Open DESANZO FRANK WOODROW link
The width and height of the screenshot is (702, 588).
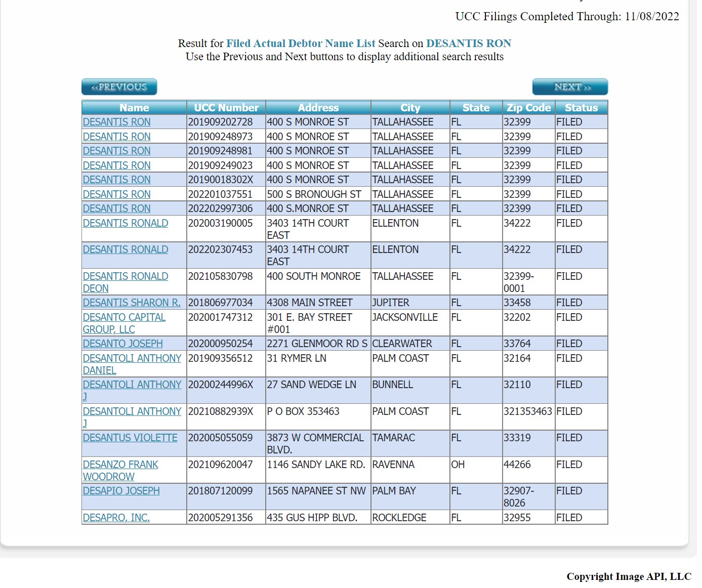120,470
